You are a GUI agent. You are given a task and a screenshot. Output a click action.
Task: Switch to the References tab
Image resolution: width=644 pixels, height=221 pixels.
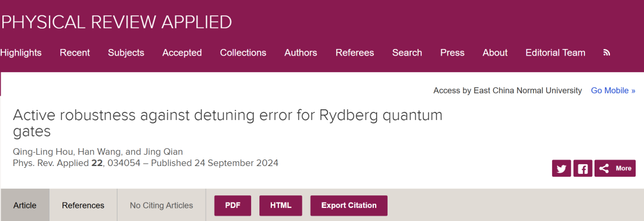83,205
